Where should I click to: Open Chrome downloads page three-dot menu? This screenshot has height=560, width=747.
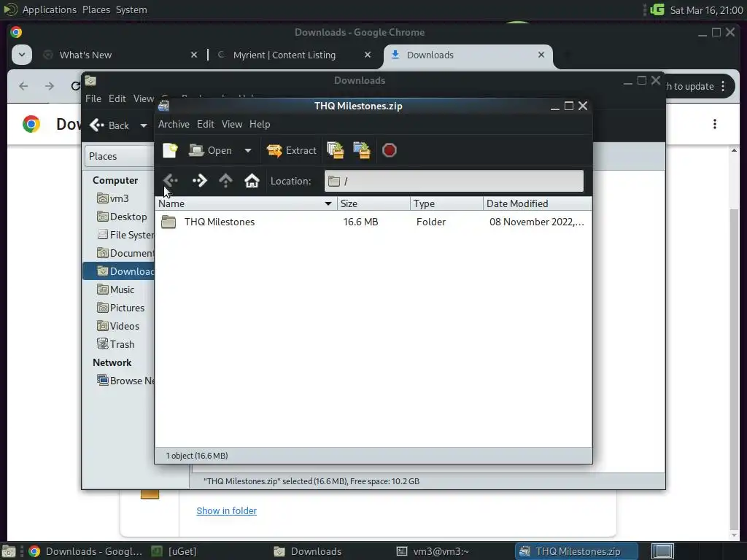tap(715, 124)
